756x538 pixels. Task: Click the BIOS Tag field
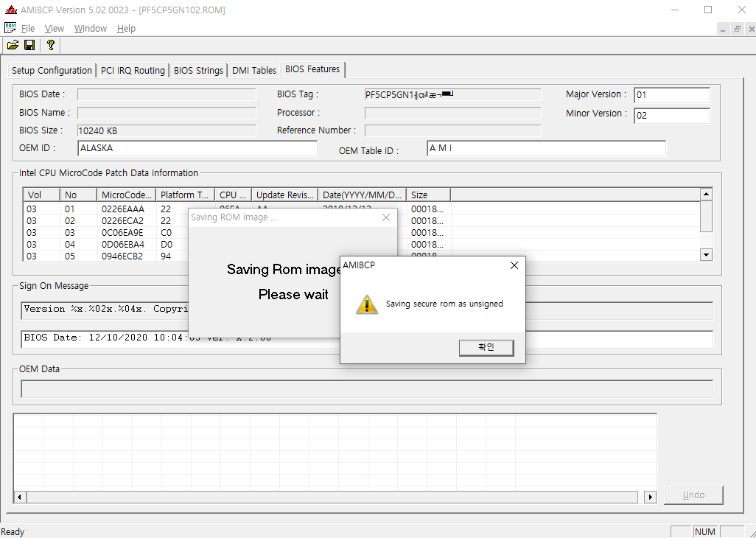[452, 94]
